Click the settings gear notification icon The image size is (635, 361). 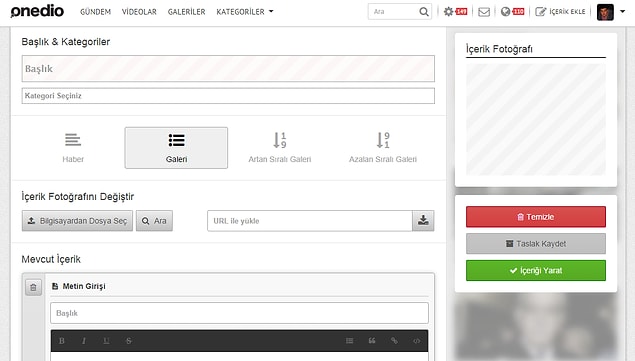coord(448,12)
